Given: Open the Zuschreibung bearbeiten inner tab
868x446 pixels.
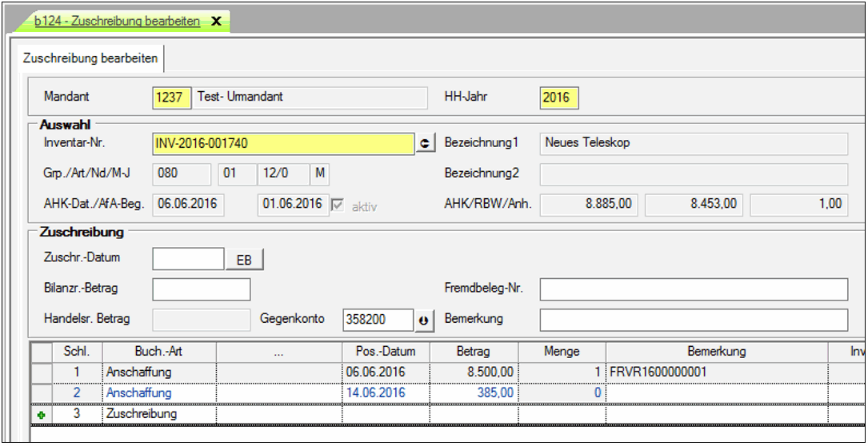Looking at the screenshot, I should click(x=90, y=58).
